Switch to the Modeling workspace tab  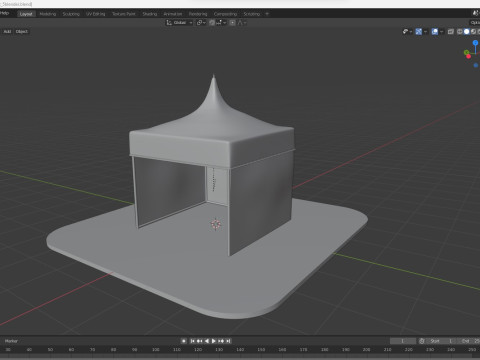click(48, 14)
